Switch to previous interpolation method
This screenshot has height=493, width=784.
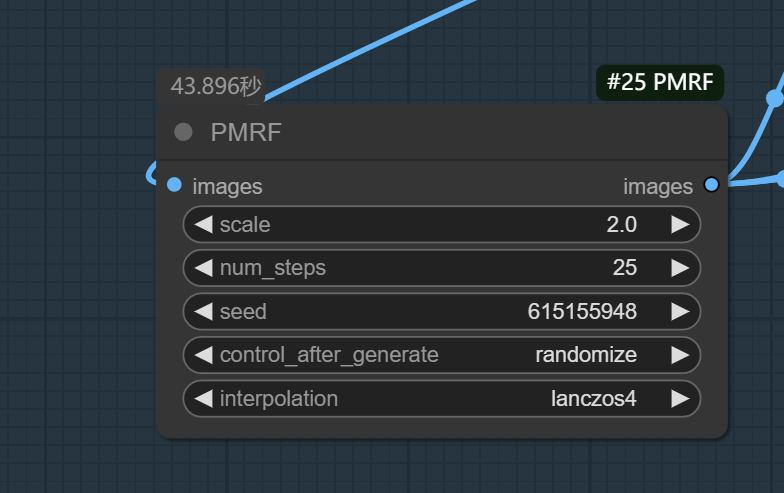(x=204, y=398)
